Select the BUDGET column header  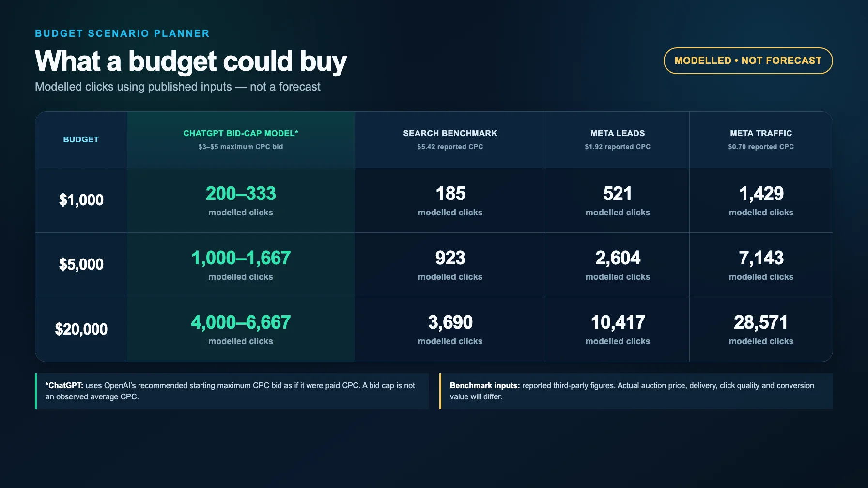point(81,139)
